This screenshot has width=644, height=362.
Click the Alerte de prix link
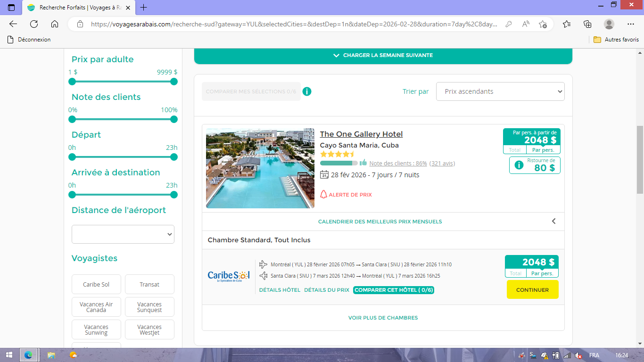(350, 195)
